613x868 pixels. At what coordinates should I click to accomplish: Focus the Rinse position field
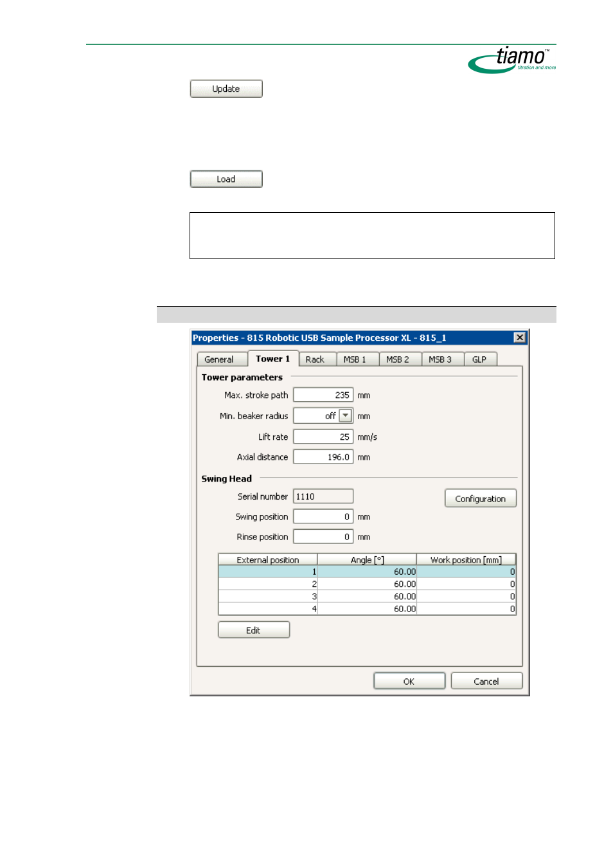coord(323,537)
